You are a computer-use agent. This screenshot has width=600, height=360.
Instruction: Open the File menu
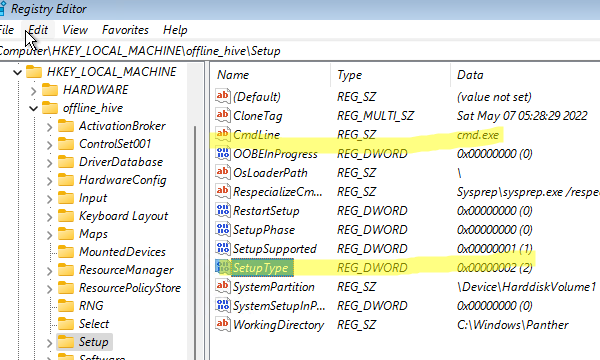click(7, 30)
